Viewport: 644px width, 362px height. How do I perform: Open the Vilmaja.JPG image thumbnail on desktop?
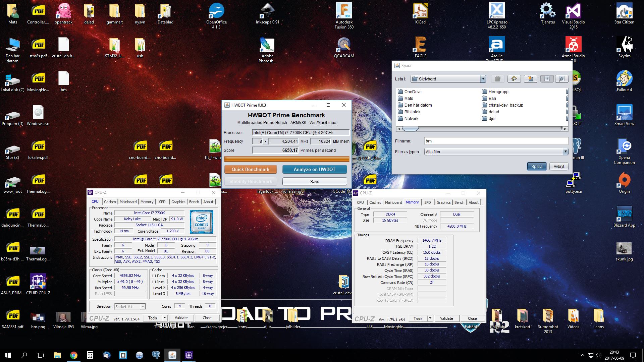tap(63, 320)
